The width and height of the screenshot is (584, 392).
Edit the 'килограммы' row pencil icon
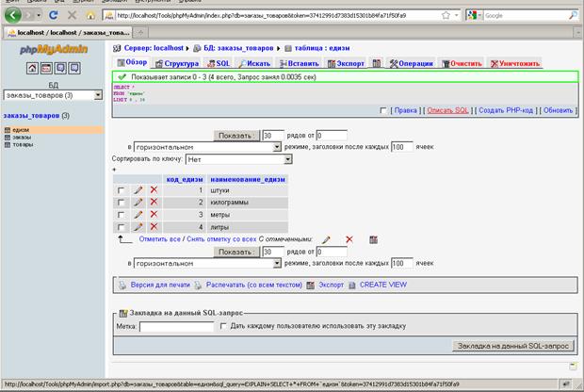click(x=138, y=202)
